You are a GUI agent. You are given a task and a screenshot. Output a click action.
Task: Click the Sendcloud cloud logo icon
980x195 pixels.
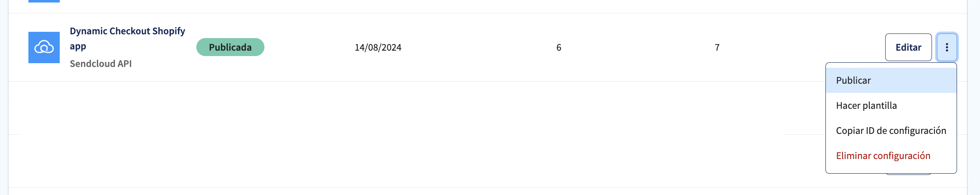click(x=44, y=47)
